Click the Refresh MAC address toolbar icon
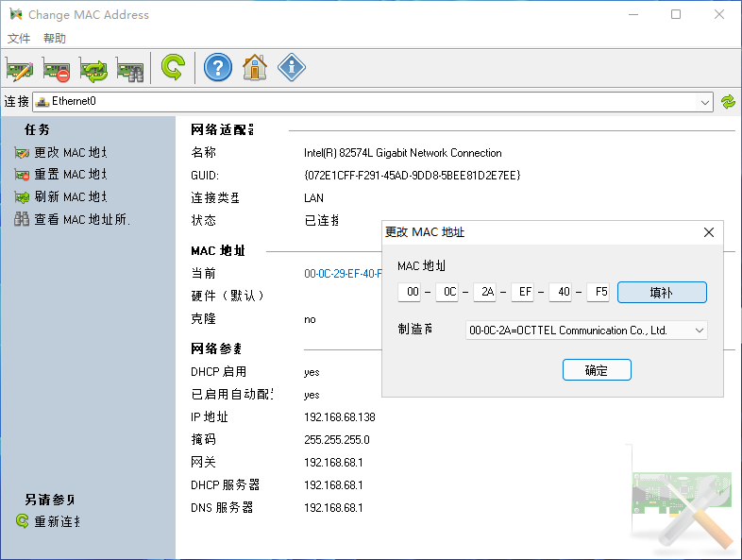The width and height of the screenshot is (742, 560). tap(93, 69)
